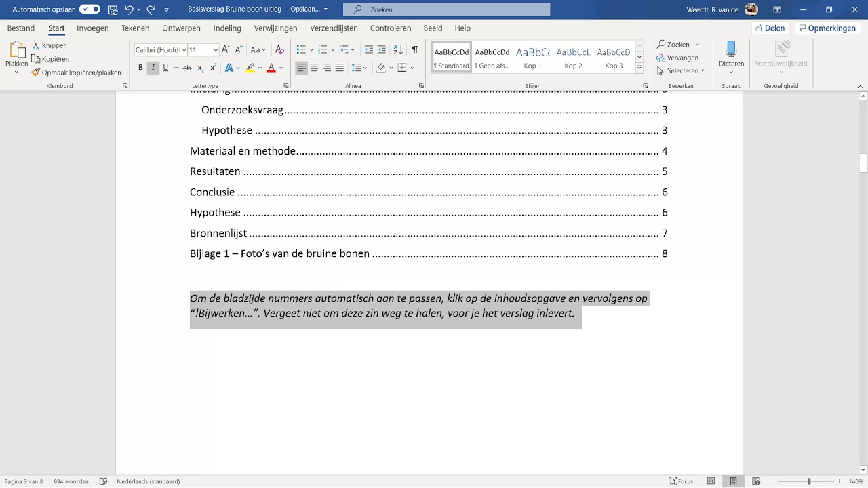The height and width of the screenshot is (488, 868).
Task: Open the undo history dropdown arrow
Action: click(x=138, y=9)
